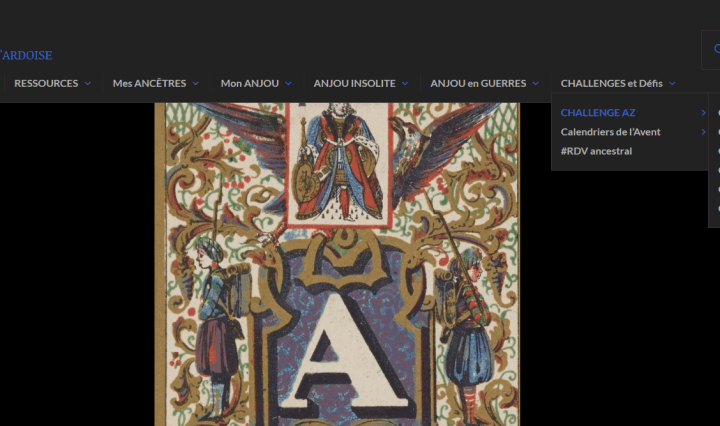The width and height of the screenshot is (720, 426).
Task: Open the Mon ANJOU chevron arrow
Action: point(288,84)
